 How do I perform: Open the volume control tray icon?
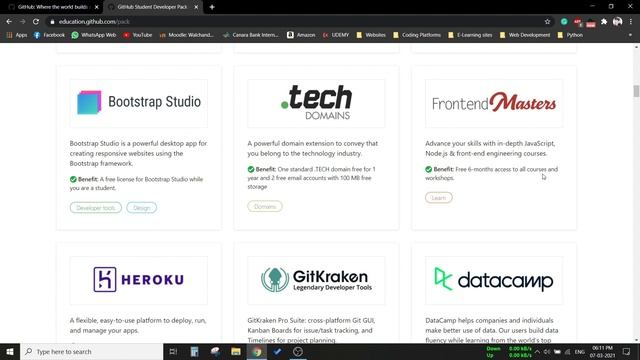point(547,351)
